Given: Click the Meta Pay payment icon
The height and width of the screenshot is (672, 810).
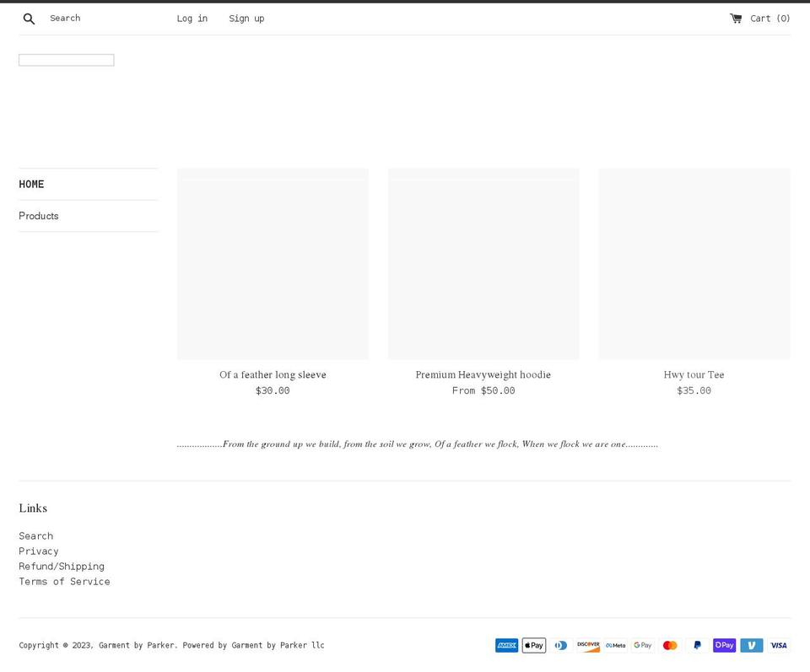Looking at the screenshot, I should click(x=615, y=645).
